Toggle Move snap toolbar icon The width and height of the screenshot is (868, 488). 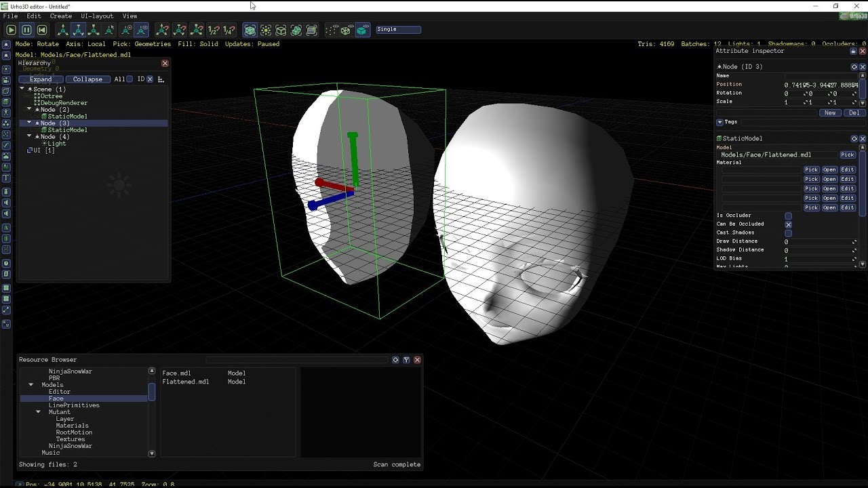tap(163, 30)
